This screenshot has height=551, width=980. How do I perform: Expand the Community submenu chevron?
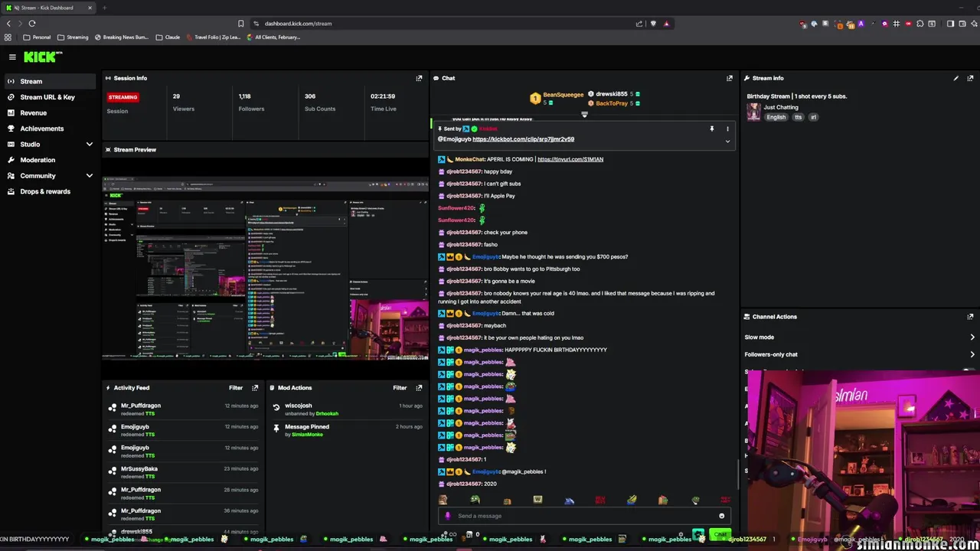89,175
